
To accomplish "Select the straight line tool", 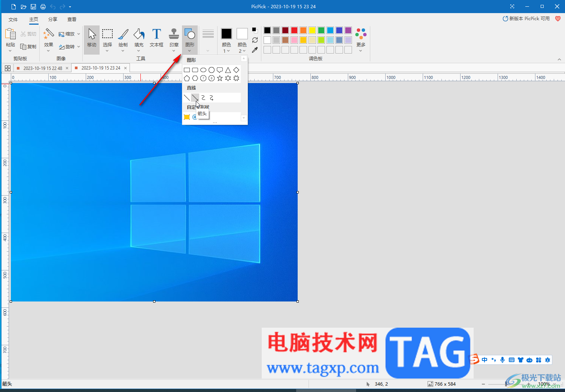I will (x=187, y=98).
